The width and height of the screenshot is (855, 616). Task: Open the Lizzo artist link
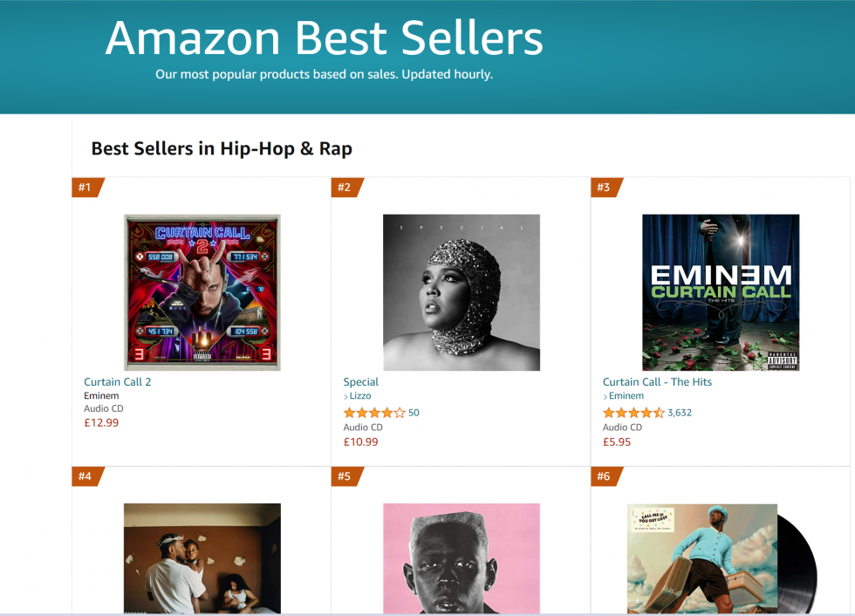(x=359, y=396)
